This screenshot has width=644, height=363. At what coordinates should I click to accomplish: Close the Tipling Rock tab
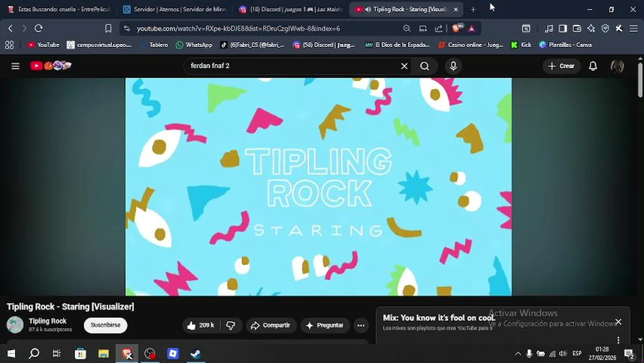456,10
